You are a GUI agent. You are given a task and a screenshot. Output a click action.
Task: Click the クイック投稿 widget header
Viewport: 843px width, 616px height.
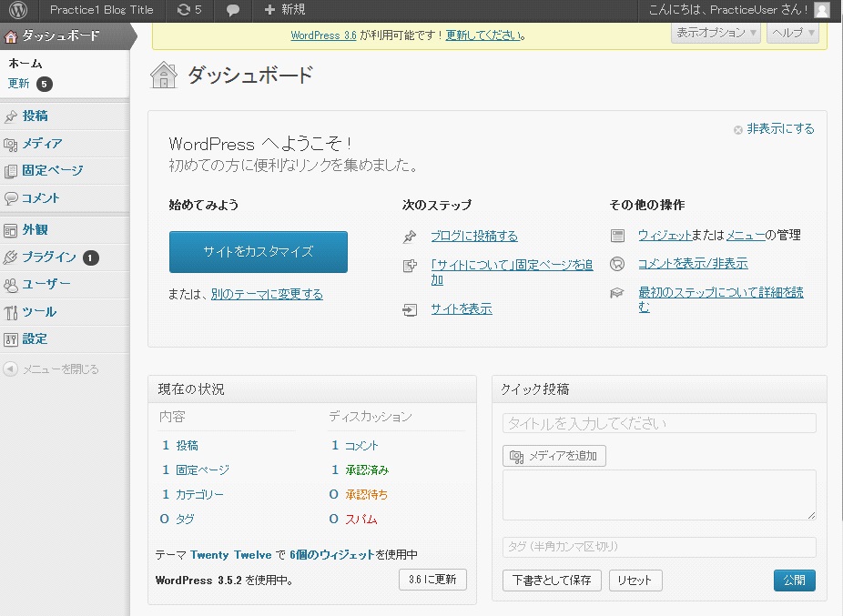[659, 389]
